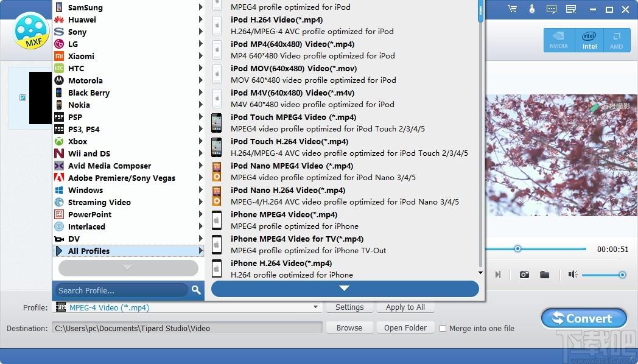Click the DV camcorder icon
This screenshot has height=364, width=638.
[x=59, y=239]
